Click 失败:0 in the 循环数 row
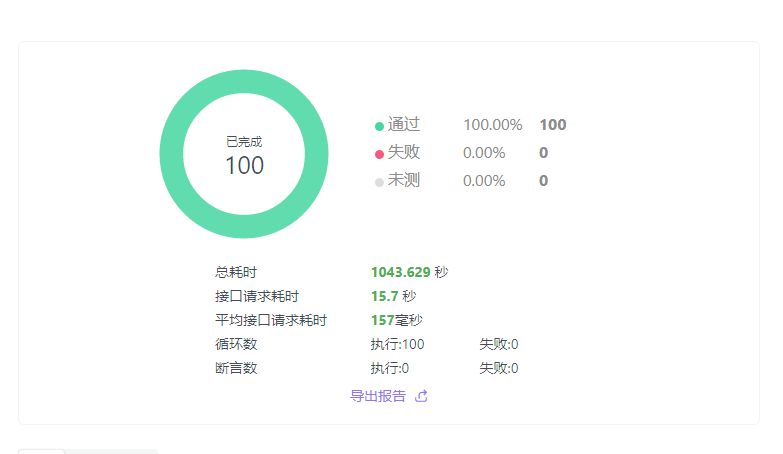The height and width of the screenshot is (454, 783). pos(499,344)
